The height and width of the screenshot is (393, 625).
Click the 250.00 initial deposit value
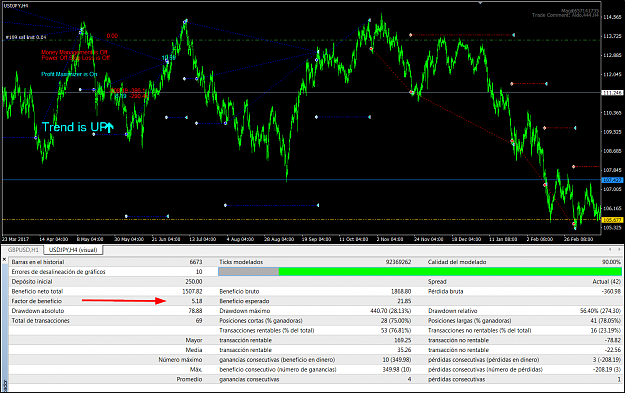(x=194, y=281)
